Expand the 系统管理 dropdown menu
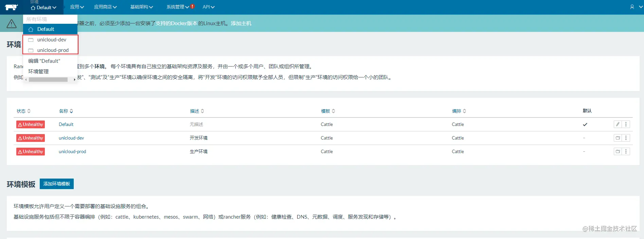Screen dimensions: 644x239 coord(178,7)
